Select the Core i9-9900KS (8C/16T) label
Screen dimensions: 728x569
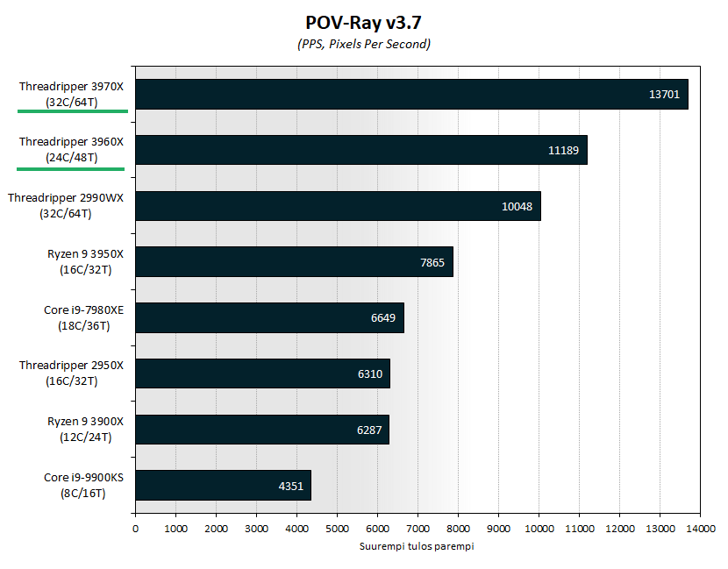pyautogui.click(x=83, y=485)
